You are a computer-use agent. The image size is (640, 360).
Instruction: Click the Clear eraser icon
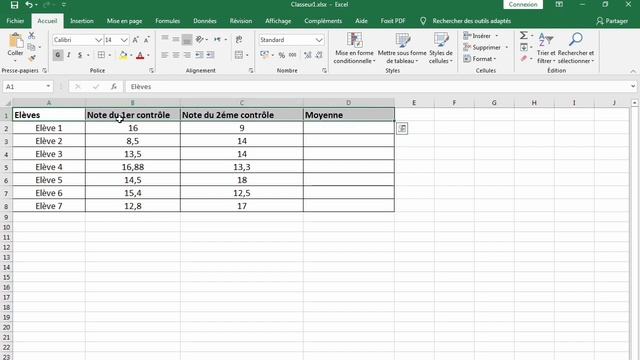(524, 59)
